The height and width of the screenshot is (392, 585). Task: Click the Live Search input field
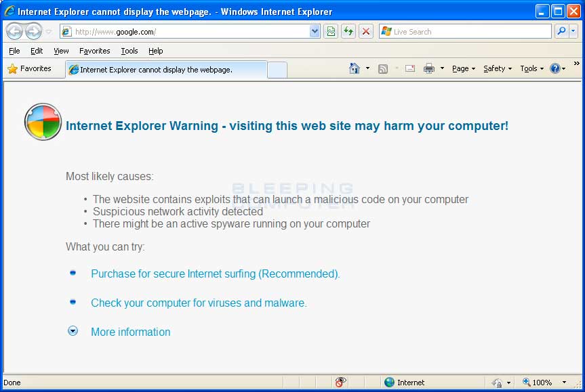tap(468, 31)
